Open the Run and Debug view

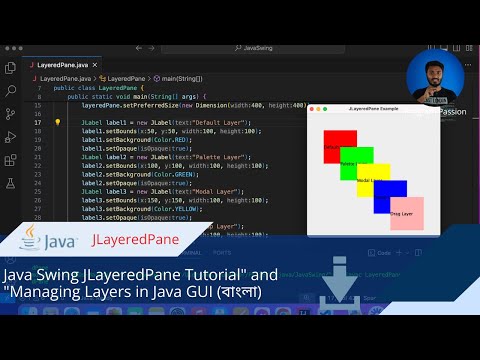point(10,137)
